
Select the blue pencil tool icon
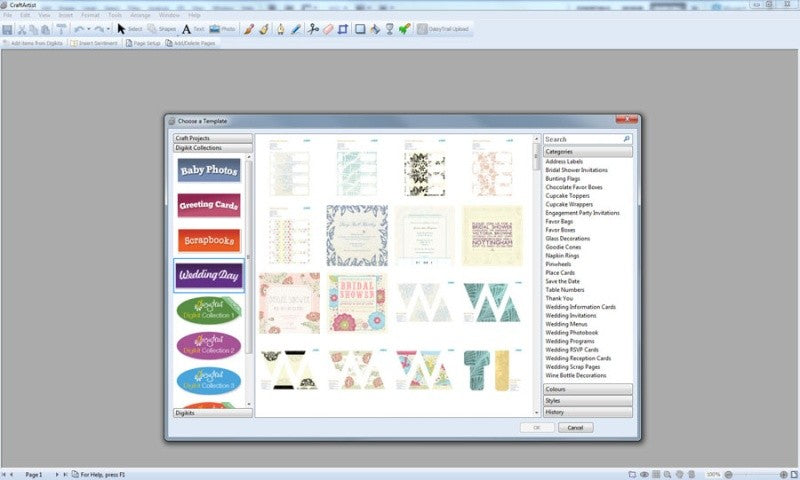(x=295, y=29)
